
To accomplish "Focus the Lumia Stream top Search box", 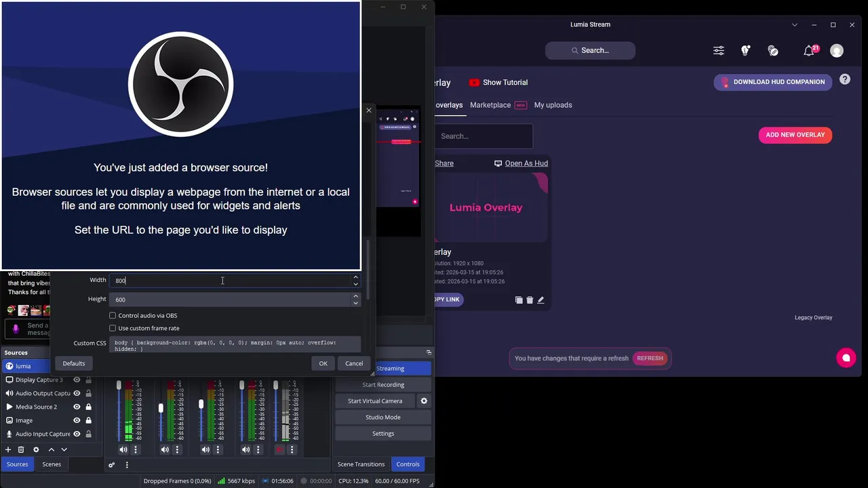I will 590,51.
